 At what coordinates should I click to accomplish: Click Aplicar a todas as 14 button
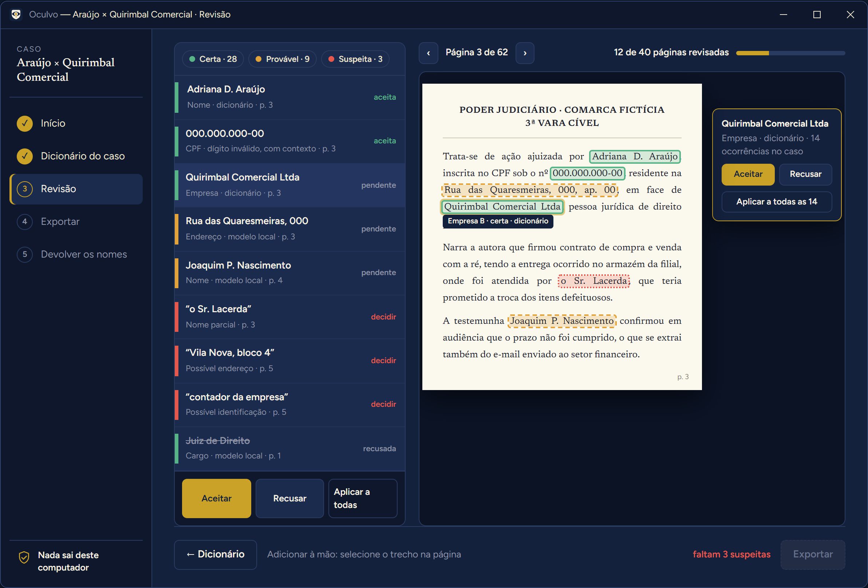coord(777,202)
